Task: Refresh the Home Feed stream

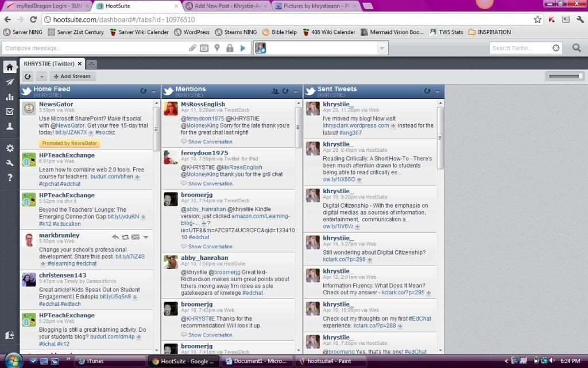Action: pyautogui.click(x=143, y=91)
